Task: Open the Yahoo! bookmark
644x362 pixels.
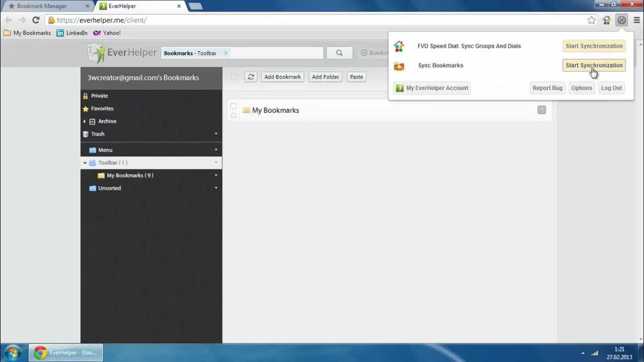Action: click(x=107, y=33)
